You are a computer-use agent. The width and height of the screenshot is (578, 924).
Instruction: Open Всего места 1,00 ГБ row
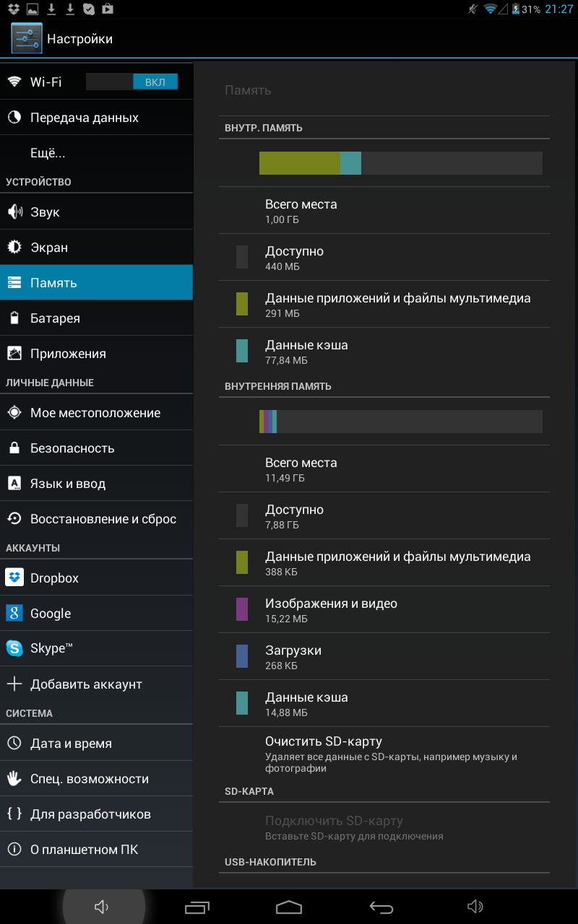pos(384,210)
